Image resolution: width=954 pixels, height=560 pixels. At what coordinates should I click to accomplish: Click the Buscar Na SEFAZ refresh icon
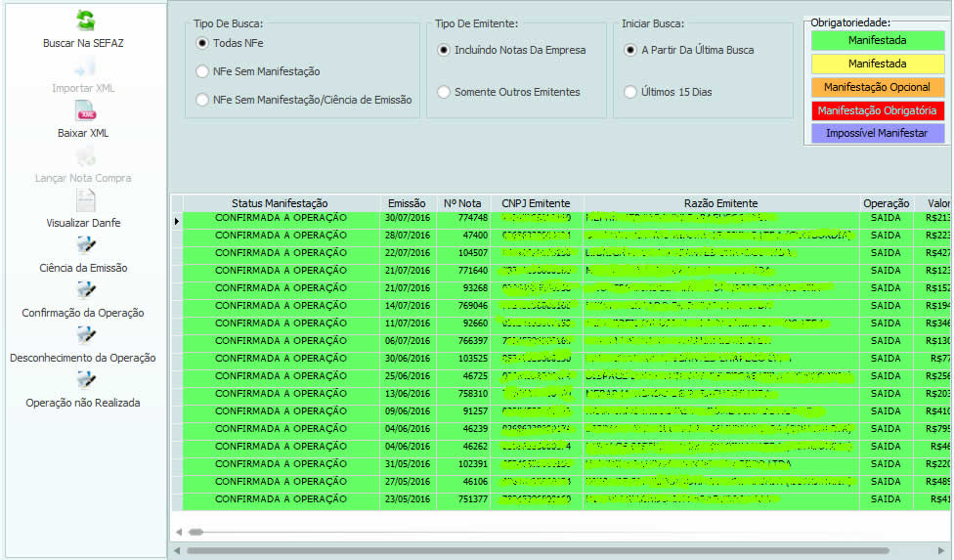point(85,21)
